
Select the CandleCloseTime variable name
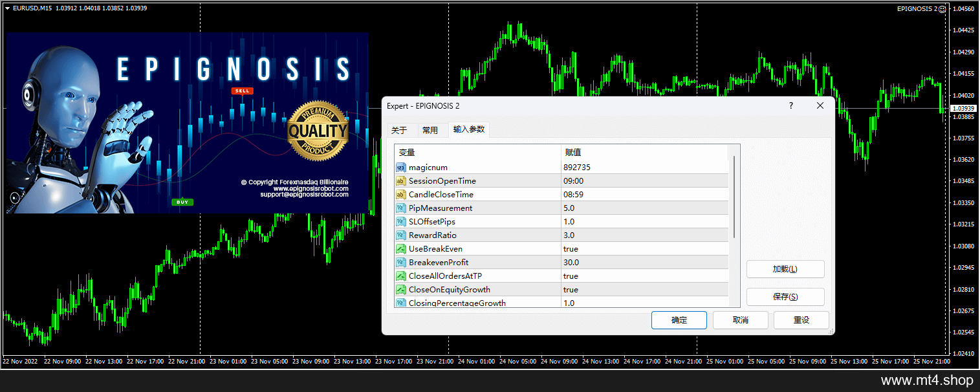[x=441, y=195]
